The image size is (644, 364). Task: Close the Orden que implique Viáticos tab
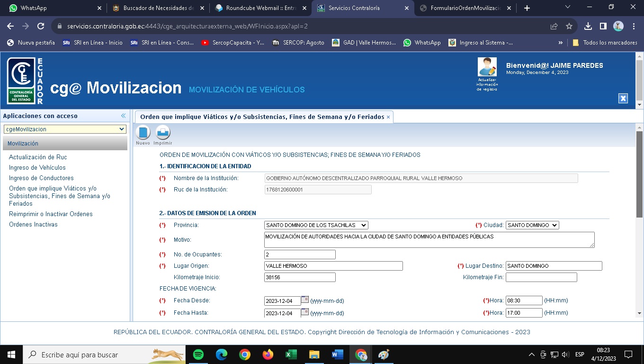click(x=388, y=117)
